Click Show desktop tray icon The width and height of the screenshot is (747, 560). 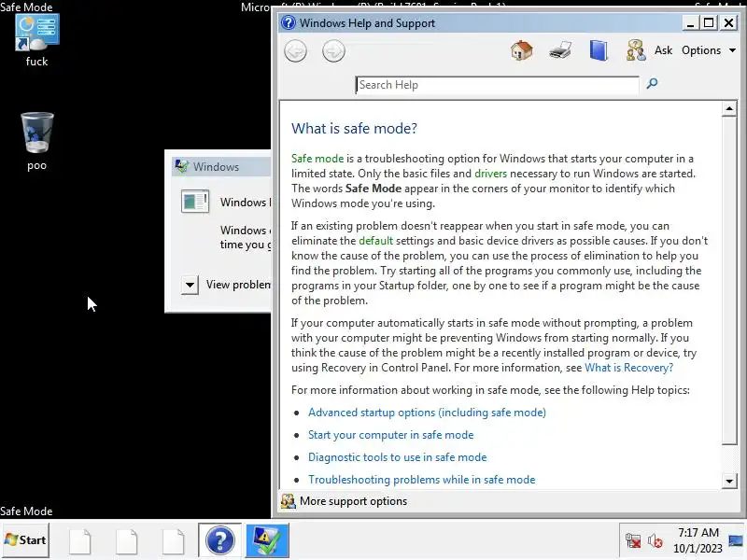tap(736, 540)
